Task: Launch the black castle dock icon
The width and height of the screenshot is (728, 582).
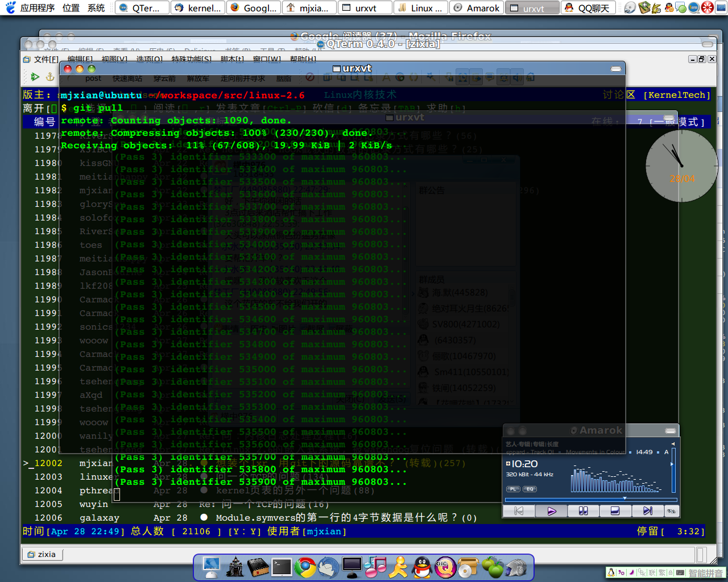Action: click(x=235, y=567)
